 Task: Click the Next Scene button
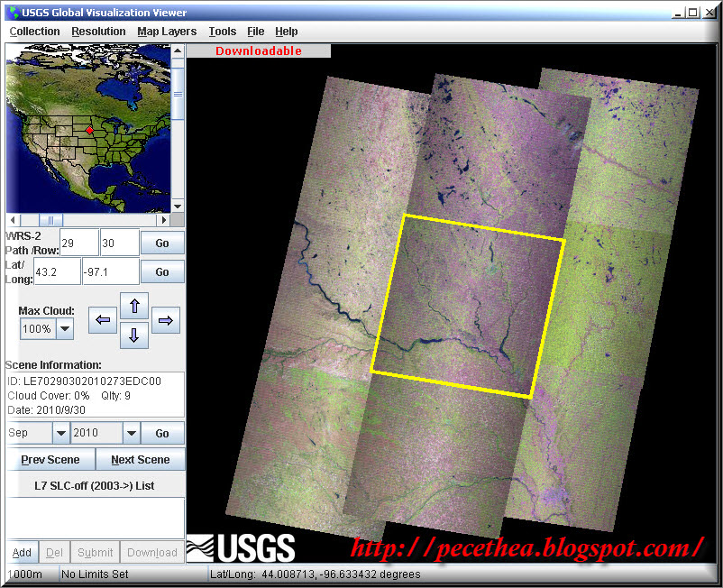pyautogui.click(x=140, y=459)
